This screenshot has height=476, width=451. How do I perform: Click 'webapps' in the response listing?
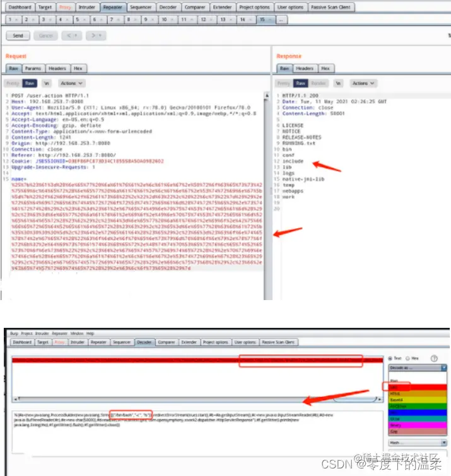(293, 191)
